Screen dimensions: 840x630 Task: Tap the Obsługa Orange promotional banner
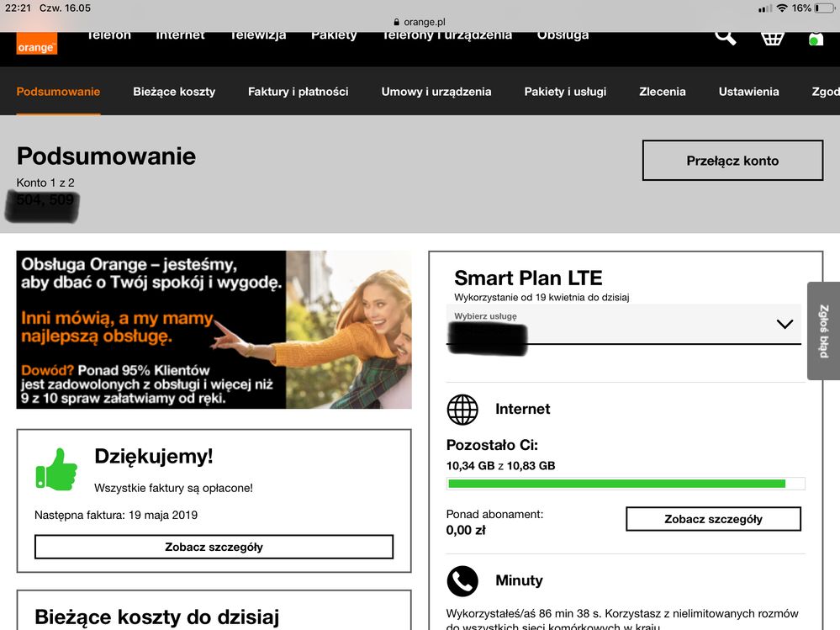[x=214, y=330]
